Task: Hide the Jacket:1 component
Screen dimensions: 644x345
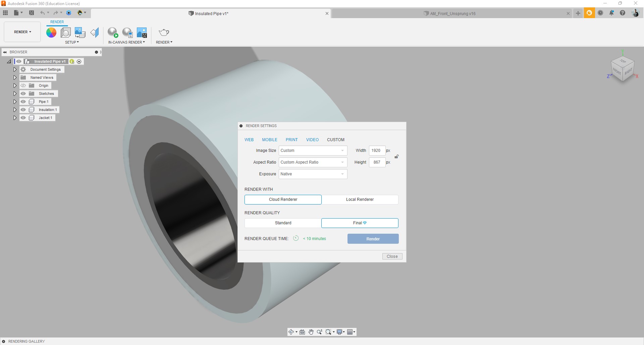Action: click(x=23, y=118)
